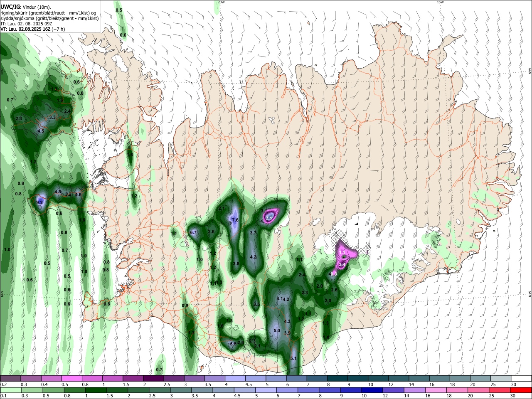Click the 0.1 label at the start of the rain legend

(x=3, y=396)
